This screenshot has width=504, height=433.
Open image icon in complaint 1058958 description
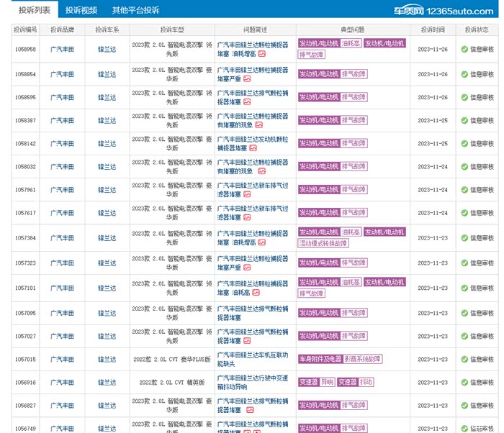click(x=262, y=54)
